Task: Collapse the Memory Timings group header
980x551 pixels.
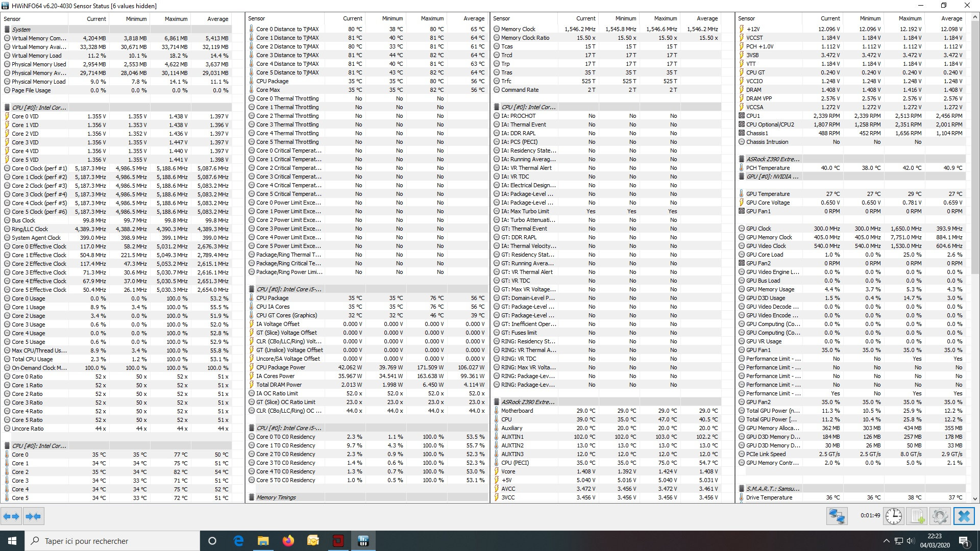Action: point(276,497)
